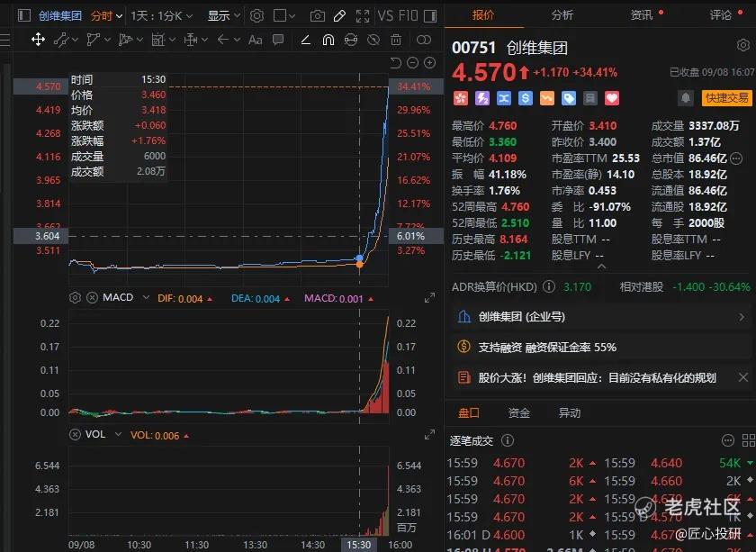
Task: Open the VOL indicator dropdown
Action: (x=118, y=434)
